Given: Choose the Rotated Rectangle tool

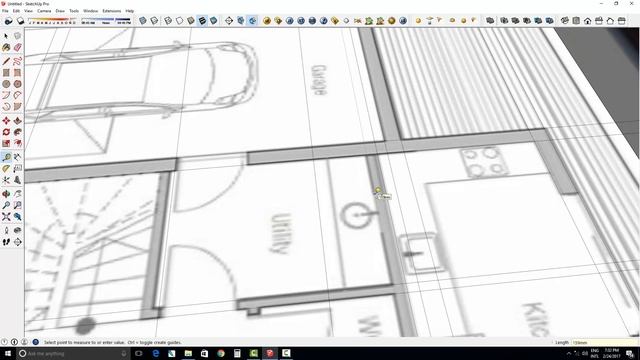Looking at the screenshot, I should click(x=18, y=73).
